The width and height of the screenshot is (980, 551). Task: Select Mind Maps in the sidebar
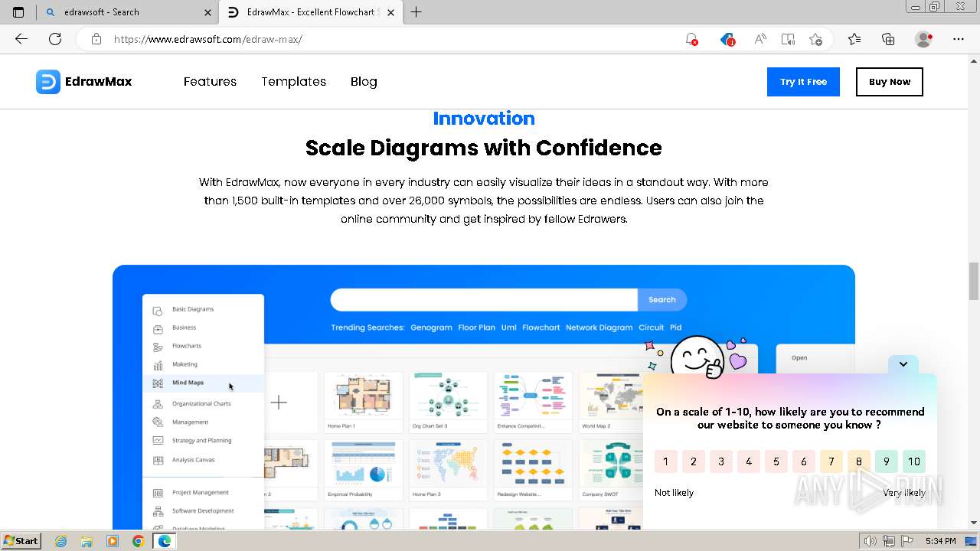point(204,383)
